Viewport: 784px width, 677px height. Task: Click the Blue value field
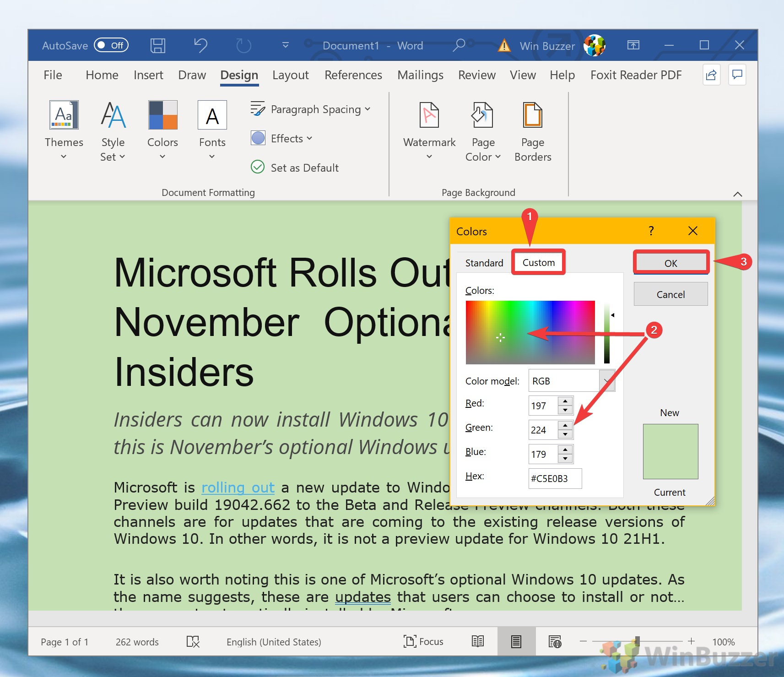click(543, 454)
